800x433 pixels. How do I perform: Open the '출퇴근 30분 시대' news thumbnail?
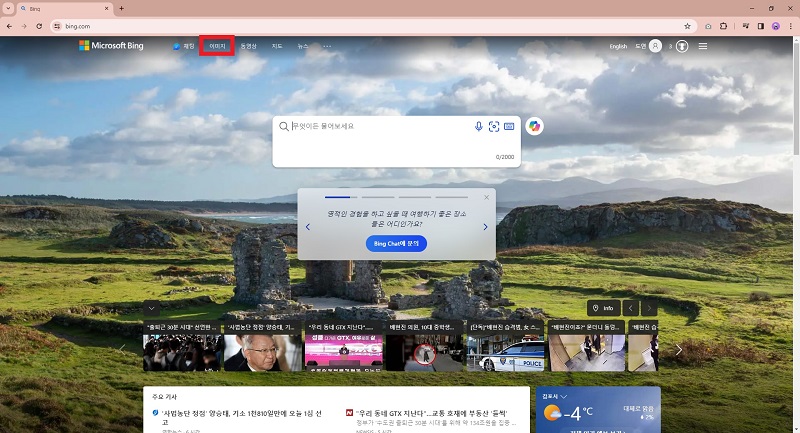click(x=182, y=346)
